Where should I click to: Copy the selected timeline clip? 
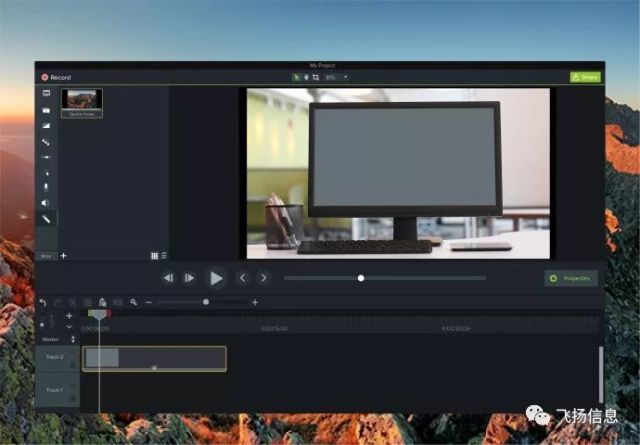[x=87, y=303]
